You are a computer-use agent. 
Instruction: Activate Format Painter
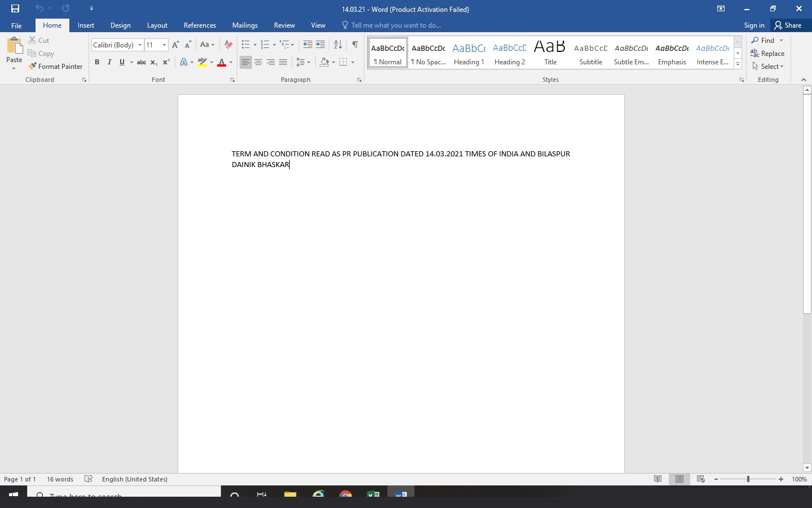55,67
